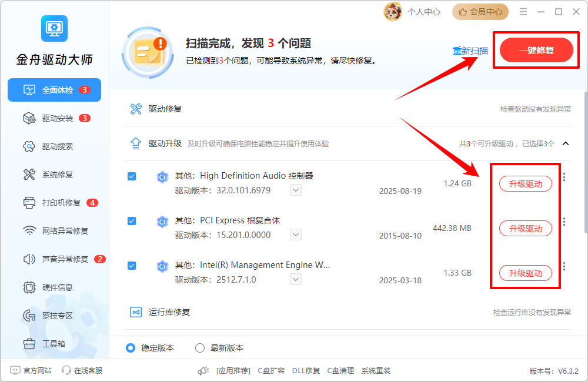Click gear icon of PCI Express 根复合体
The width and height of the screenshot is (588, 382).
162,222
